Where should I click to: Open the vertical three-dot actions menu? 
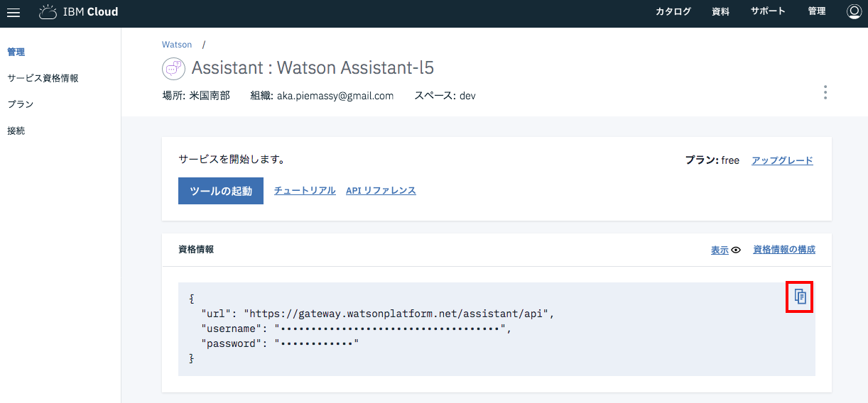[825, 93]
